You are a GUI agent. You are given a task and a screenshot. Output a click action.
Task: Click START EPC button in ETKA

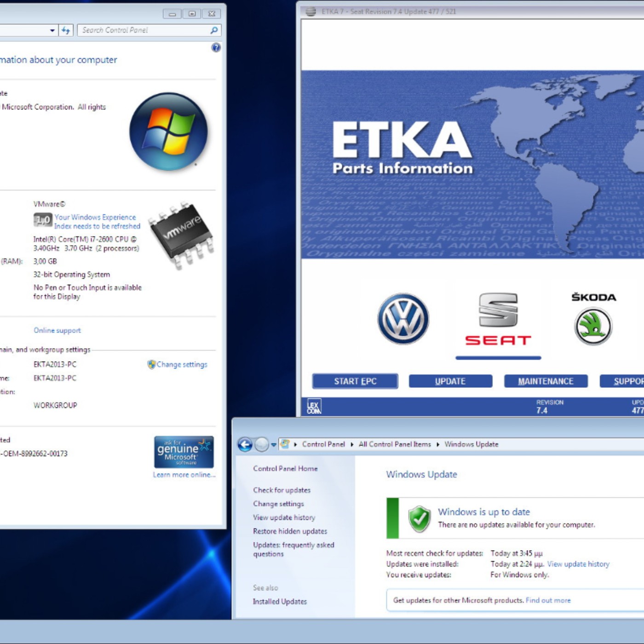point(355,381)
